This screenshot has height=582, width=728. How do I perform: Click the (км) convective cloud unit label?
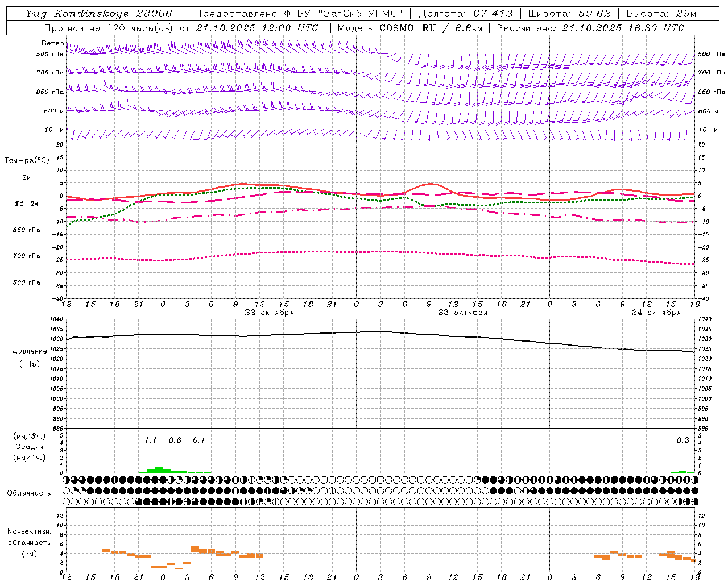(30, 554)
